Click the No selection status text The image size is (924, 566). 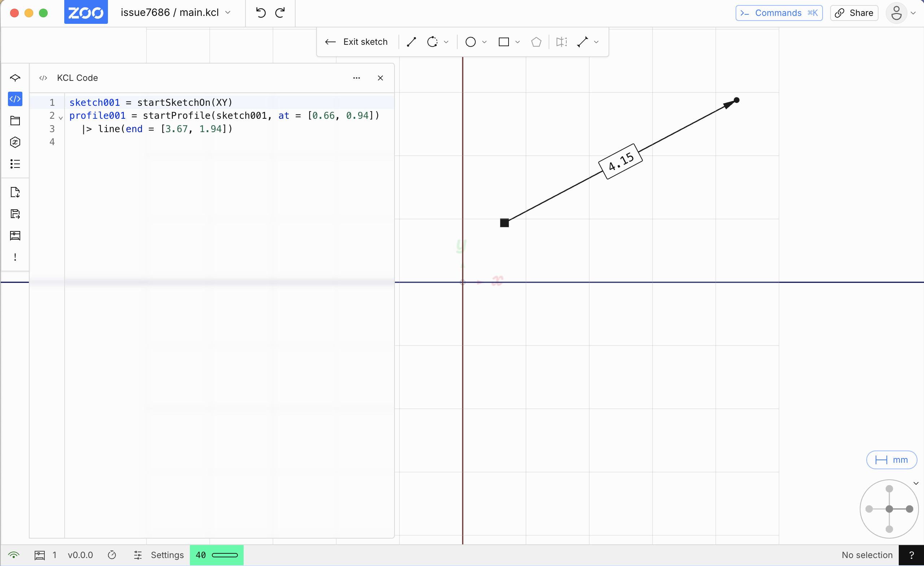click(x=867, y=555)
